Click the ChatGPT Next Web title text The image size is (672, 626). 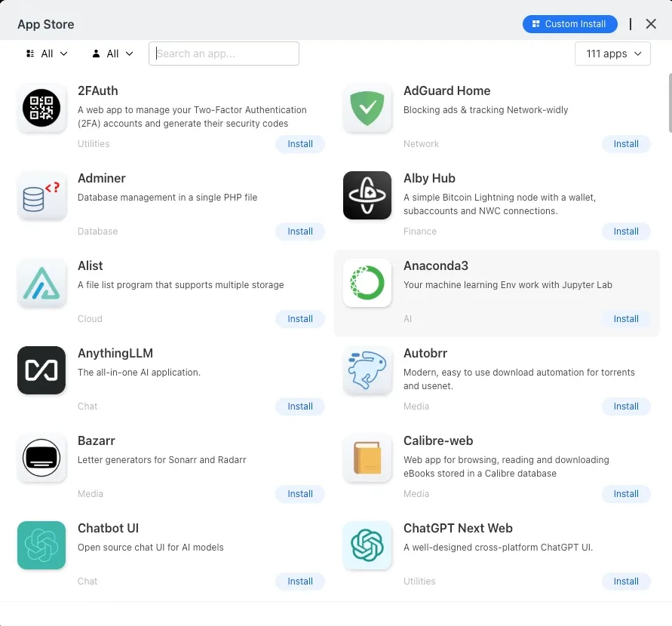tap(458, 528)
